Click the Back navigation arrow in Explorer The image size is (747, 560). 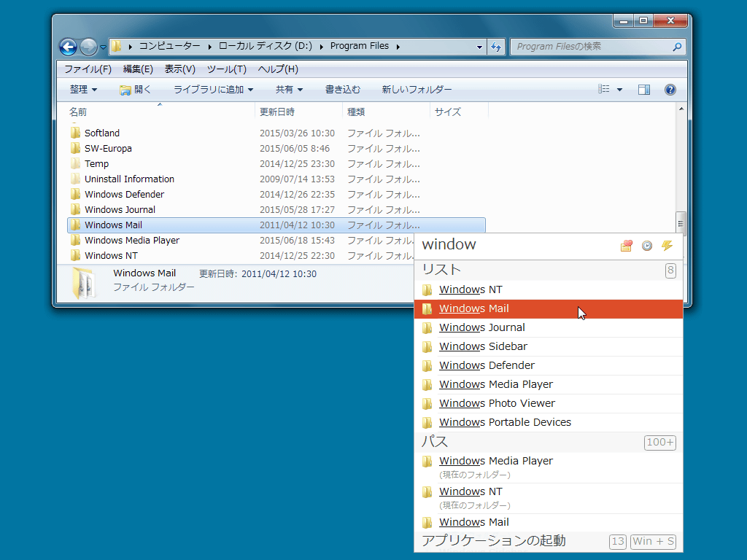pyautogui.click(x=68, y=47)
